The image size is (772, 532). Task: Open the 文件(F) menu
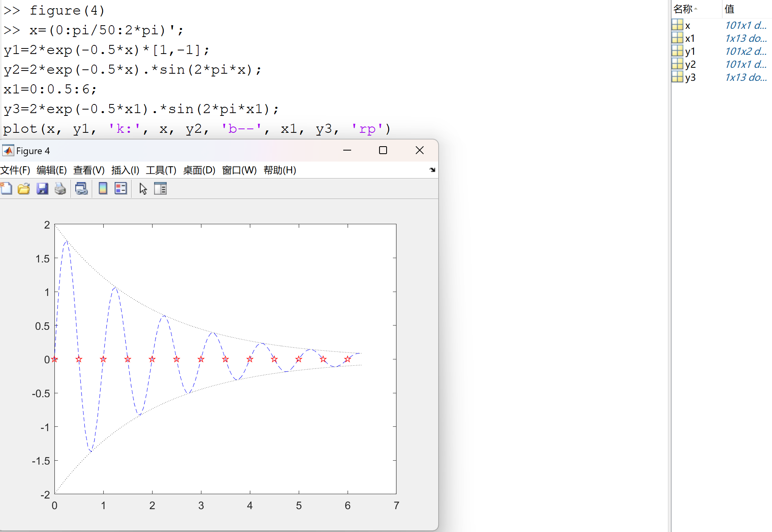15,170
